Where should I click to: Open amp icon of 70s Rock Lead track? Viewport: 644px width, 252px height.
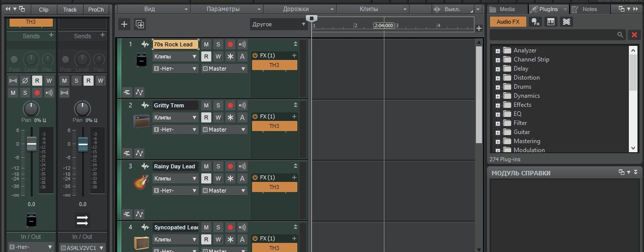(x=141, y=60)
